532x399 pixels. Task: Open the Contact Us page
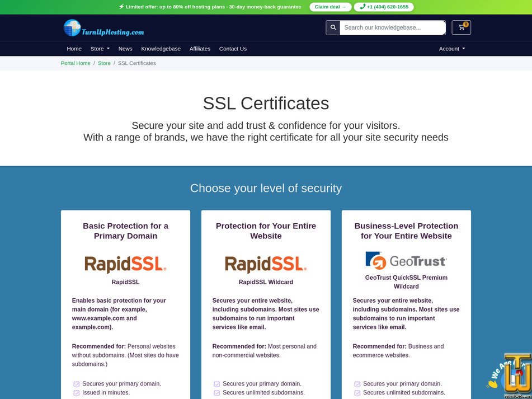233,49
